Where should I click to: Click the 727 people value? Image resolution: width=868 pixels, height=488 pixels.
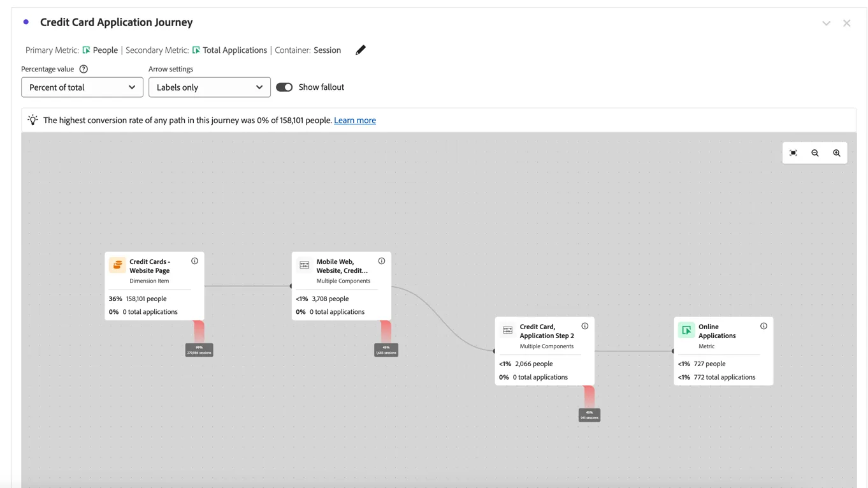tap(711, 364)
